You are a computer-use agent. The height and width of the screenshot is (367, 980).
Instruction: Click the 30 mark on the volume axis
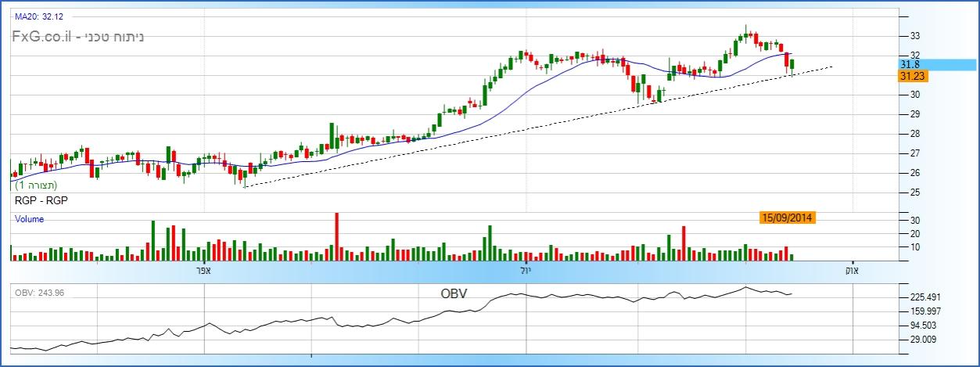pos(914,221)
